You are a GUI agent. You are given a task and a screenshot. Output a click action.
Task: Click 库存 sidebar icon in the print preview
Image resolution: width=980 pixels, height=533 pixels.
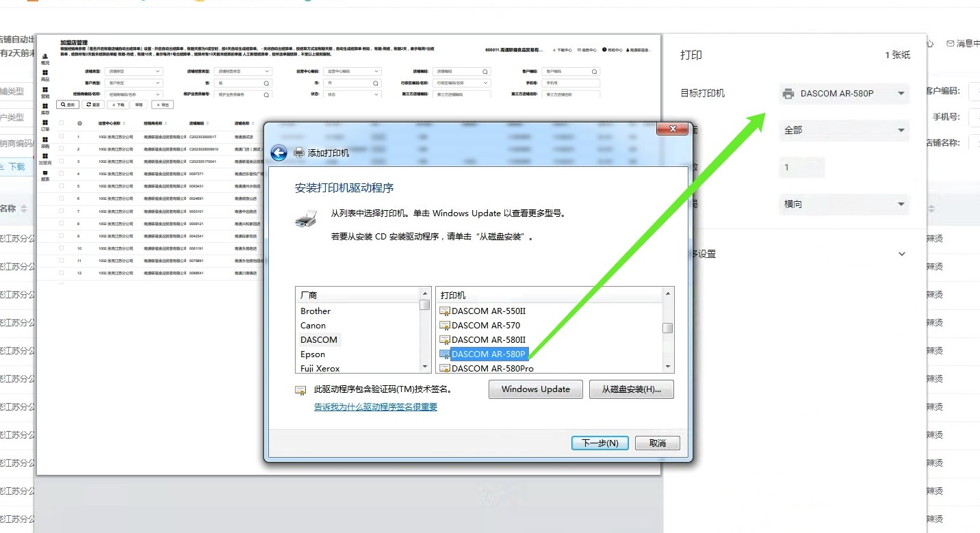pos(45,105)
